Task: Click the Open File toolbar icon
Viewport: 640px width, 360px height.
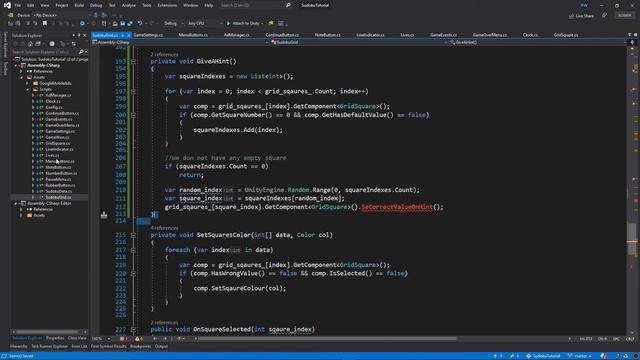Action: [115, 23]
